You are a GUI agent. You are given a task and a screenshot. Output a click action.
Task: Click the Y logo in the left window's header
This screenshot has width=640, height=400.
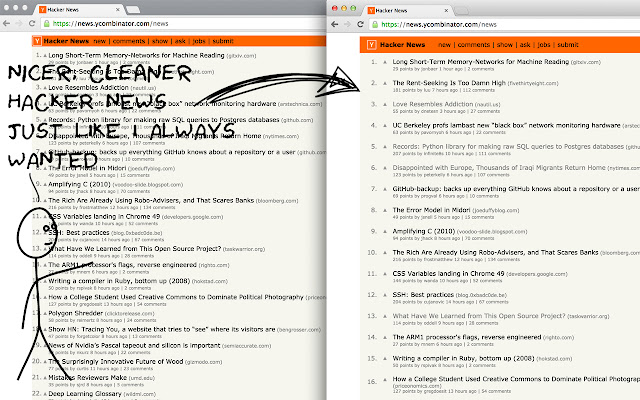pyautogui.click(x=37, y=41)
